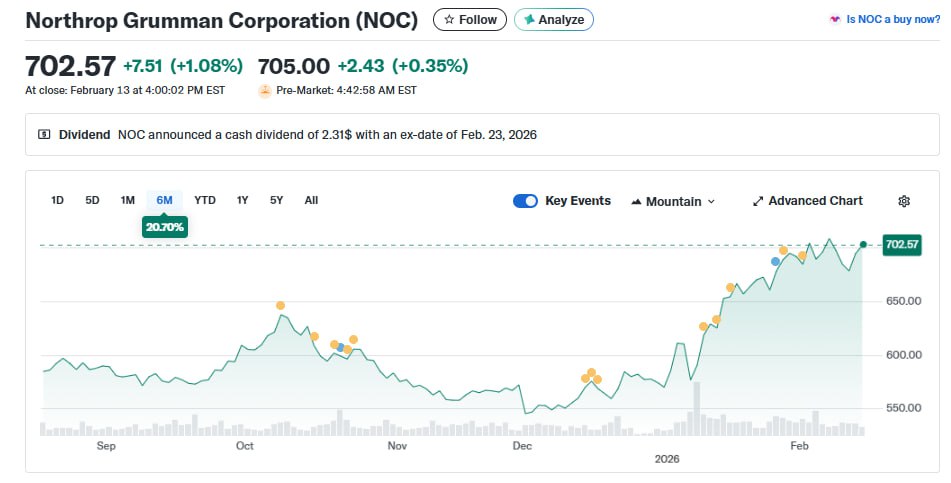Open the 'Is NOC a buy now?' link

tap(893, 19)
